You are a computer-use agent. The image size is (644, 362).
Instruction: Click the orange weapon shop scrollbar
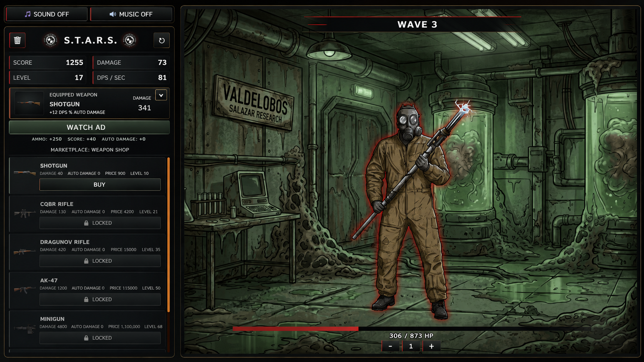point(168,235)
